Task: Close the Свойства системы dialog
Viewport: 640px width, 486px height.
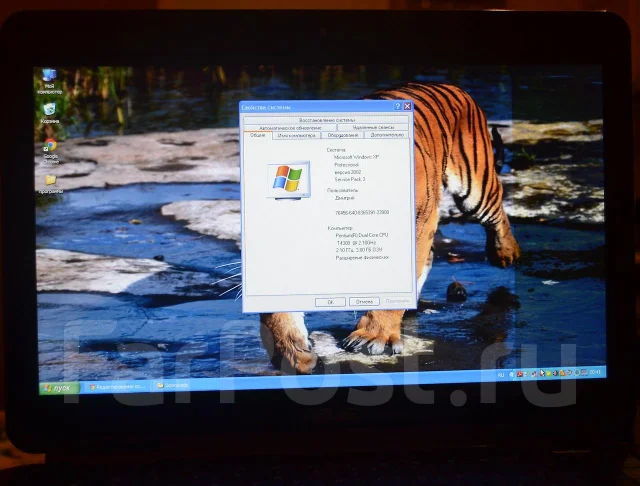Action: (x=407, y=106)
